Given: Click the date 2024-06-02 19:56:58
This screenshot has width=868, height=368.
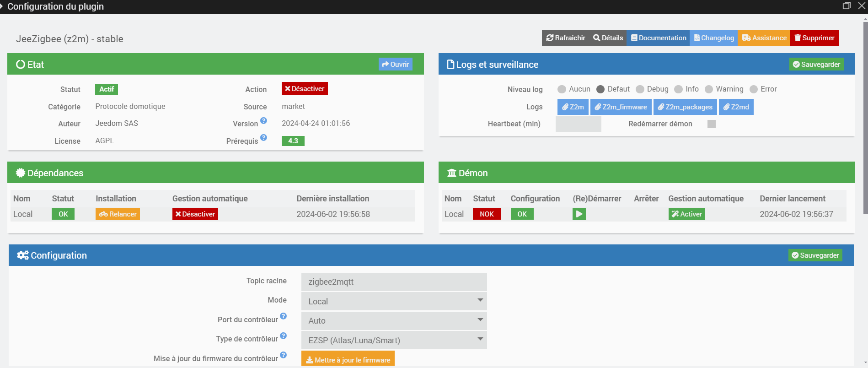Looking at the screenshot, I should tap(333, 214).
